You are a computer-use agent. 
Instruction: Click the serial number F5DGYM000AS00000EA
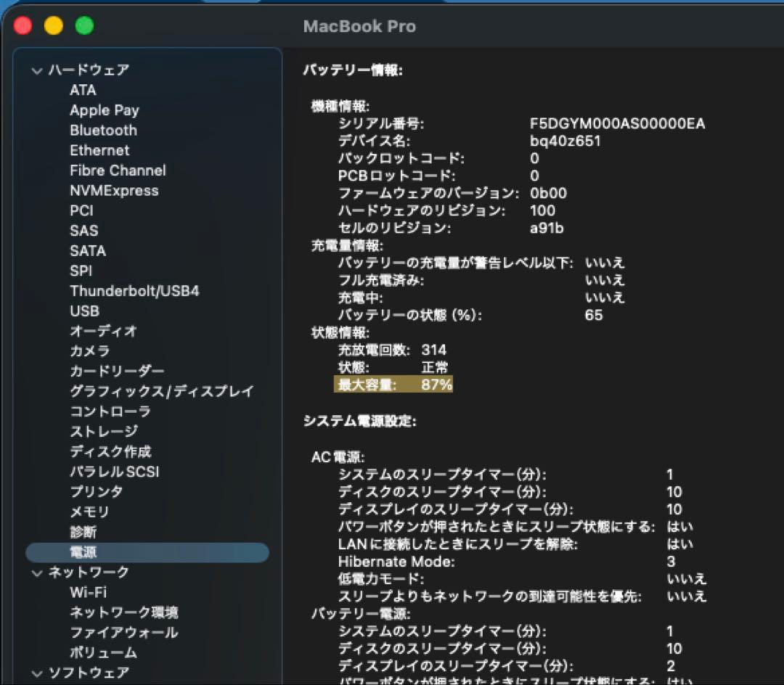click(618, 123)
